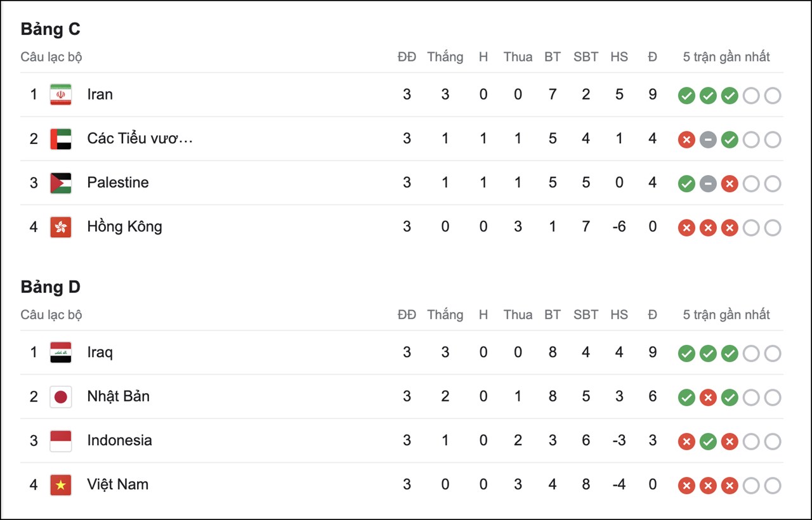The image size is (812, 520).
Task: Click the Việt Nam flag icon
Action: point(61,485)
